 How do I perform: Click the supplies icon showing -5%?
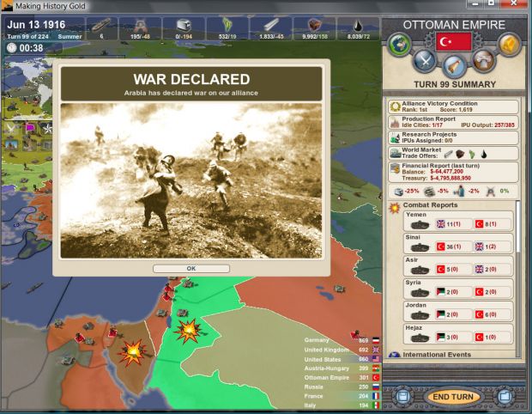coord(430,192)
